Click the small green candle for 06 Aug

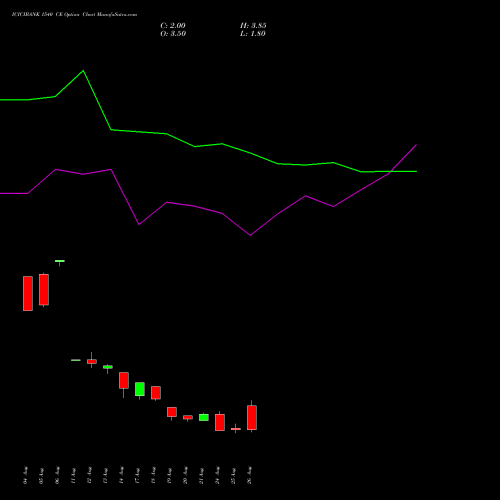point(60,261)
